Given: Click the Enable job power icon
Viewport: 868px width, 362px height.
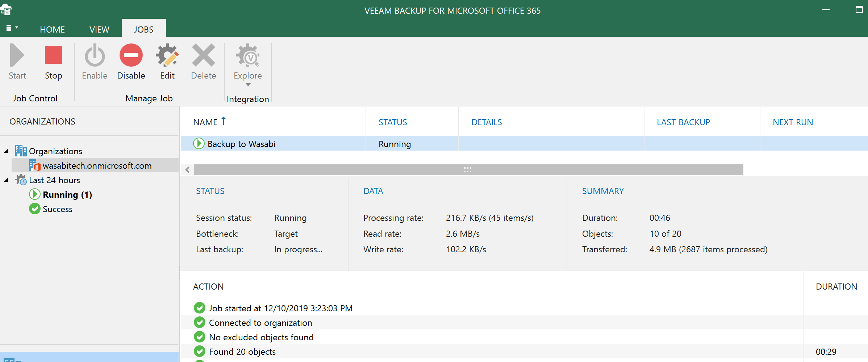Looking at the screenshot, I should (95, 55).
